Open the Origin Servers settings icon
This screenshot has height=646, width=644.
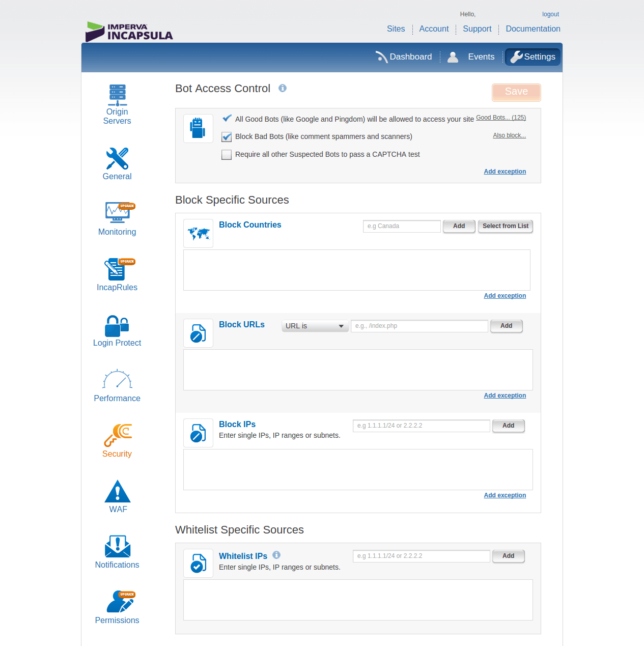coord(117,95)
